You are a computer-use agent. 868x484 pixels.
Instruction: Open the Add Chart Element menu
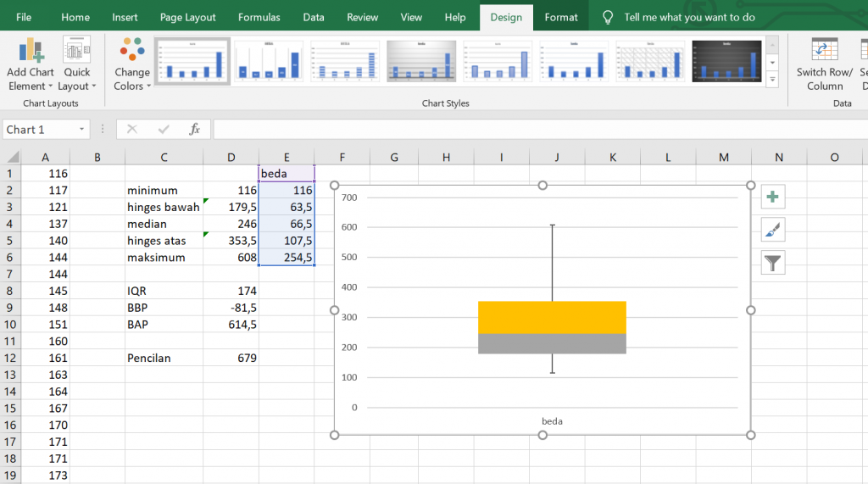pyautogui.click(x=31, y=64)
